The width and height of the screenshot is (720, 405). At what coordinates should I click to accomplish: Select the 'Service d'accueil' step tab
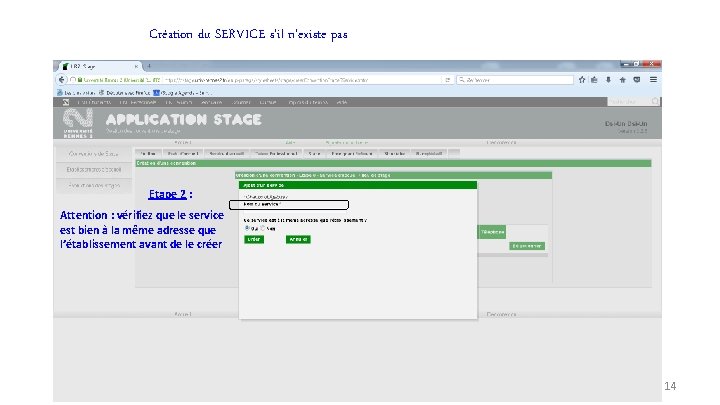point(226,153)
